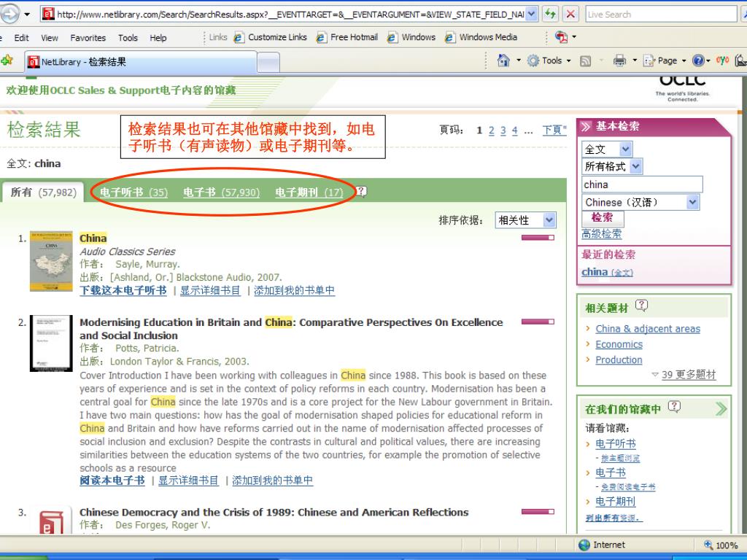The image size is (747, 560).
Task: Click the red Stop loading icon
Action: pos(570,14)
